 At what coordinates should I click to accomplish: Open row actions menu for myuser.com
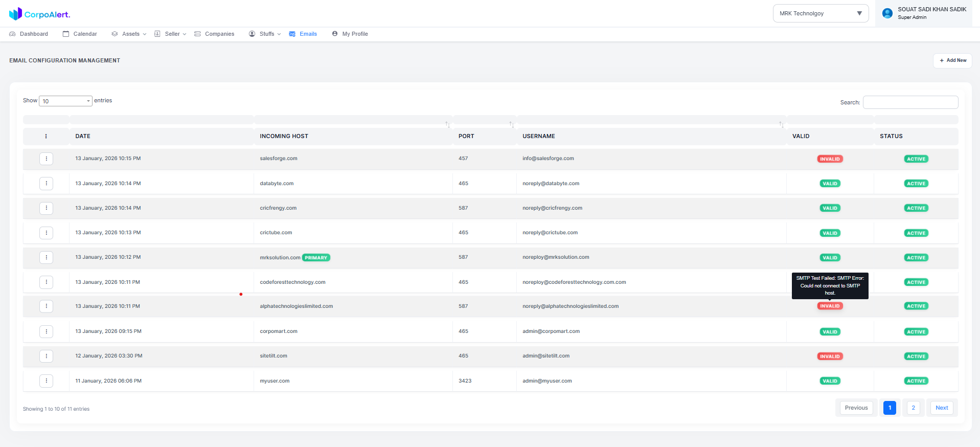click(46, 381)
